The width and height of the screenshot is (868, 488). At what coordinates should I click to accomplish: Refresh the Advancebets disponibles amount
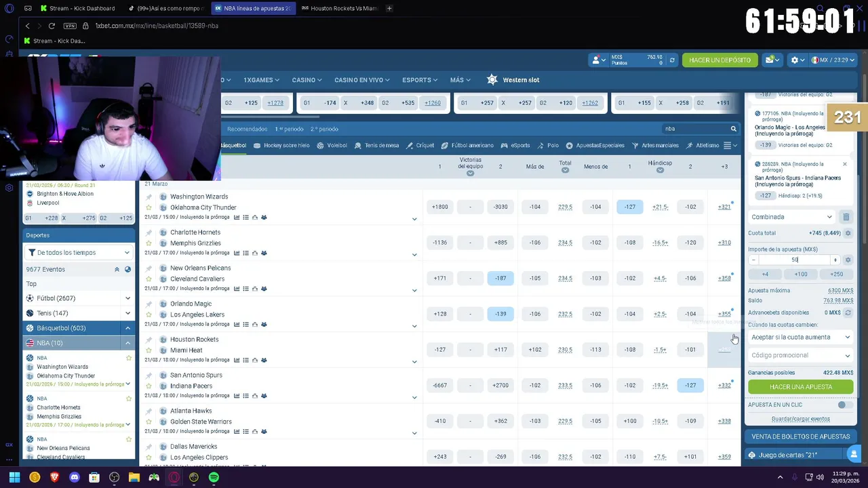click(x=847, y=312)
